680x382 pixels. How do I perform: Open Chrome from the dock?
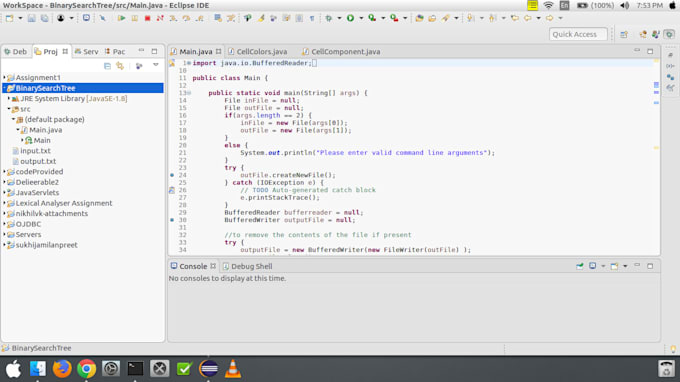coord(86,369)
